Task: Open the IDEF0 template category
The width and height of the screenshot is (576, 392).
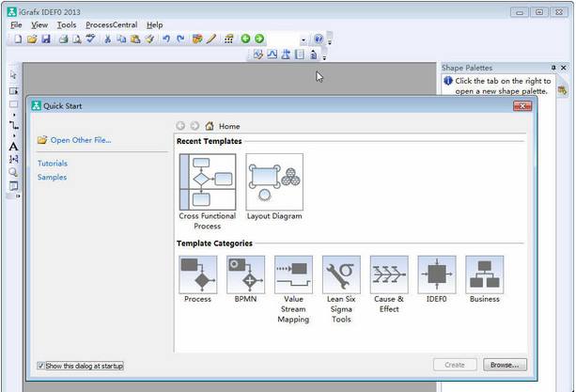Action: coord(437,279)
